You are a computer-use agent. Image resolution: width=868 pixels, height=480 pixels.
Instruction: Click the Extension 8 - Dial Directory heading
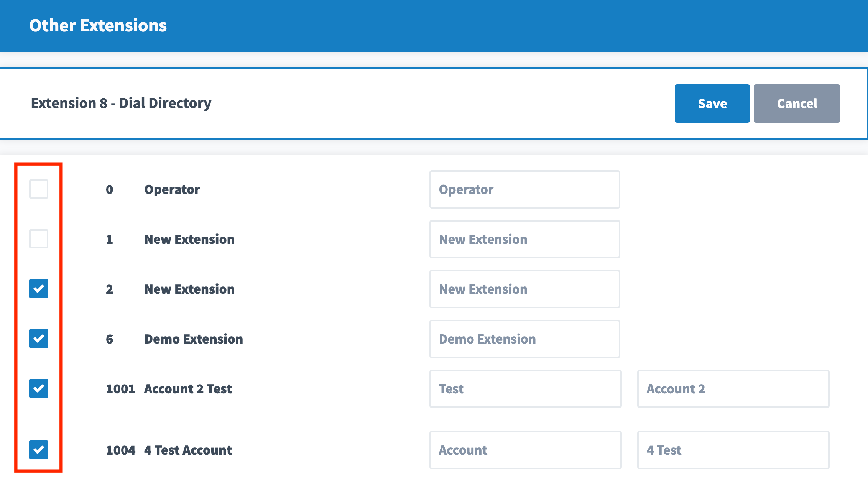pyautogui.click(x=121, y=103)
